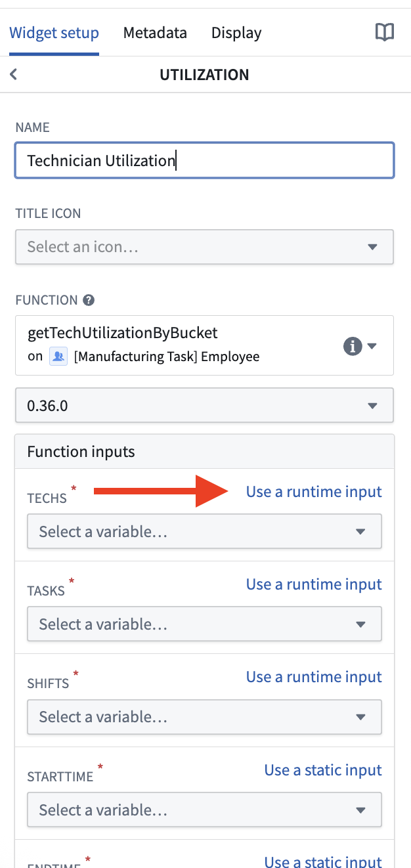Click the TECHS input label

(x=47, y=498)
